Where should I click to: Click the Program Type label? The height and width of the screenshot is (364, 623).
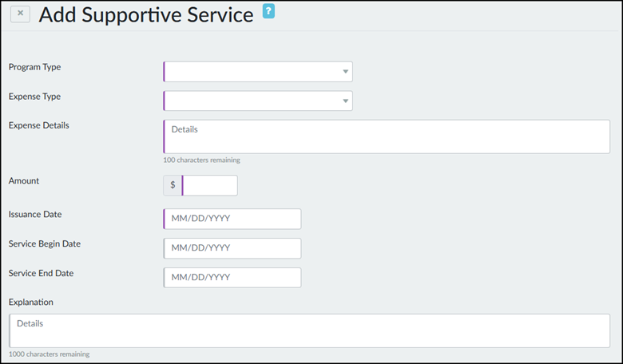[35, 67]
